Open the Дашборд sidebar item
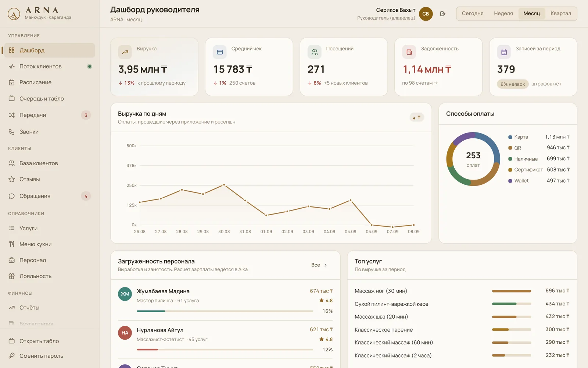588x368 pixels. click(49, 50)
